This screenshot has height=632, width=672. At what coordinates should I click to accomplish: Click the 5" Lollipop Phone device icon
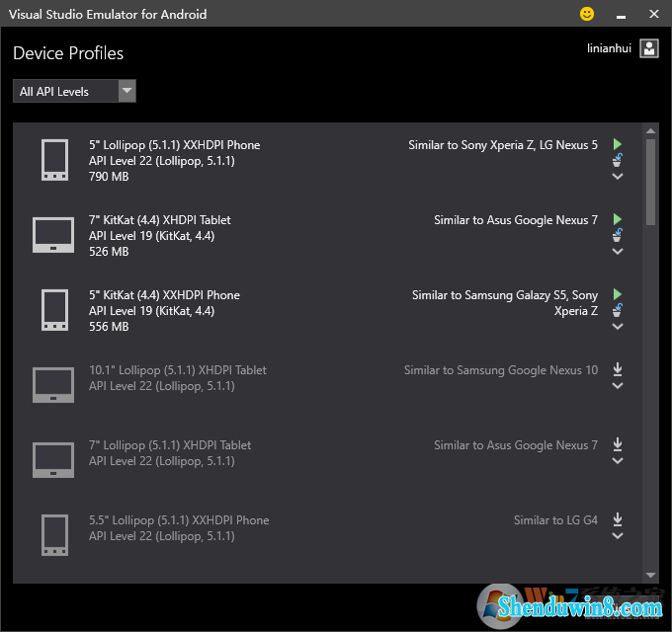54,160
